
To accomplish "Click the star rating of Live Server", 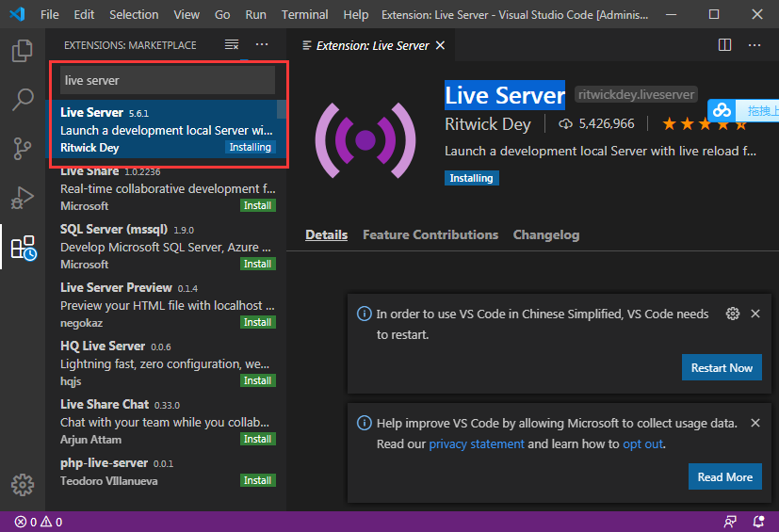I will pos(705,123).
